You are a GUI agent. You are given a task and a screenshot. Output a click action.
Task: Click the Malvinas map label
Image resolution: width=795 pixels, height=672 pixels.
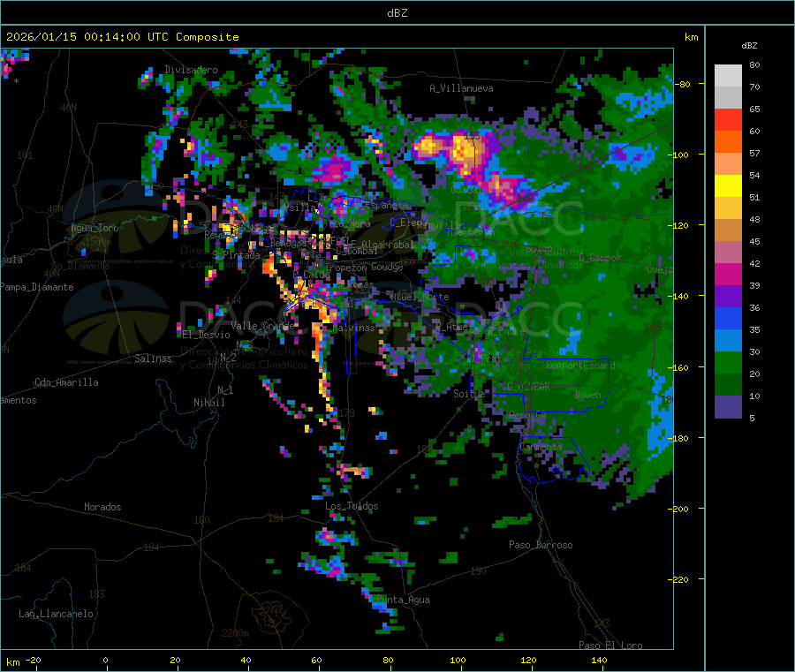click(353, 328)
